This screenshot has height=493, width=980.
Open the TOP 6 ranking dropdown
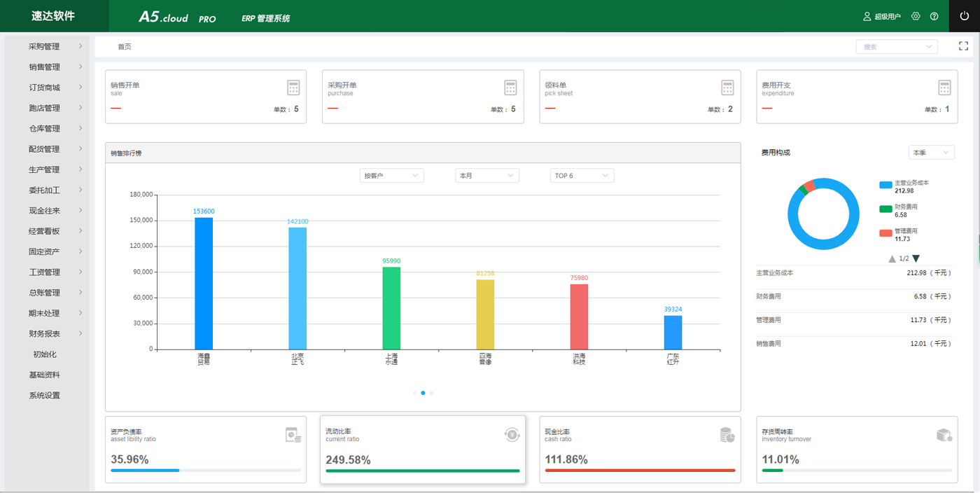click(x=582, y=176)
